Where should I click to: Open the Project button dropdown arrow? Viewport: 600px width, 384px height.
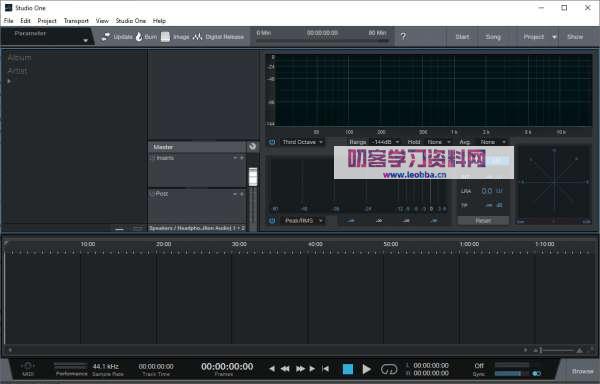pos(554,37)
